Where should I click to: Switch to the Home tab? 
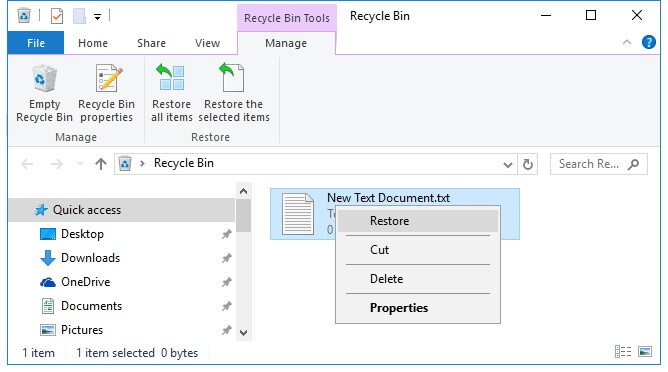[93, 43]
